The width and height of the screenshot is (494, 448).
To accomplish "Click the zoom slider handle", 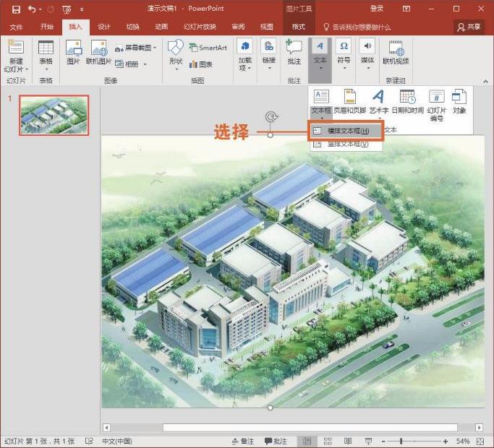I will (x=401, y=441).
